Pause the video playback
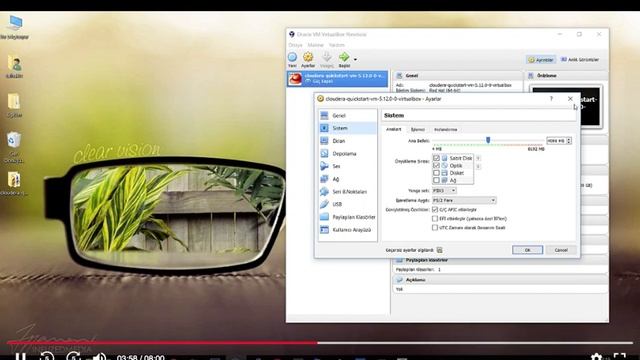Viewport: 640px width, 360px height. [x=20, y=357]
